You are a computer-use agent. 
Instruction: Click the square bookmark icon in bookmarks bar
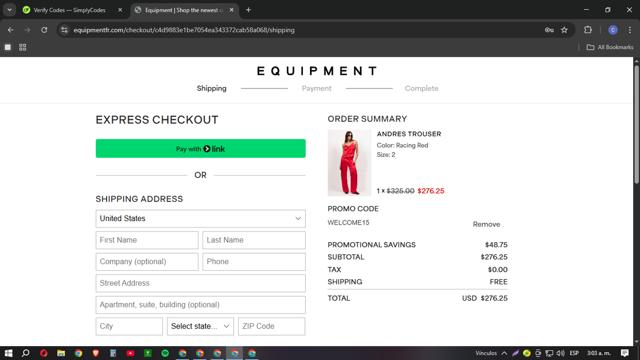[8, 47]
